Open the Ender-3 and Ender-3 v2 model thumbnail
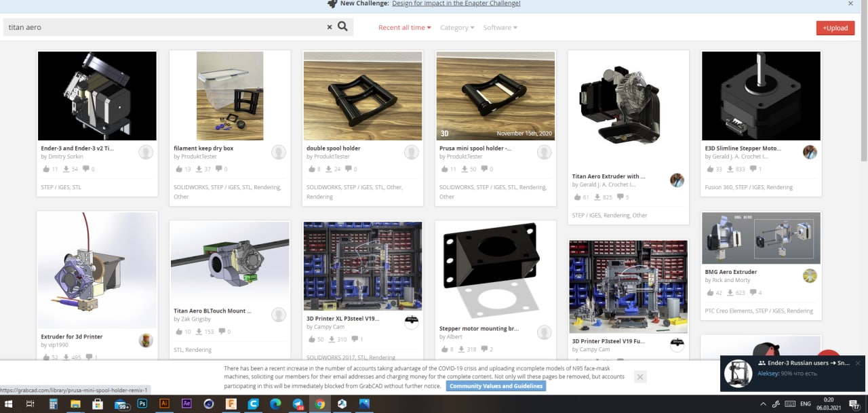Viewport: 868px width, 413px height. click(97, 96)
